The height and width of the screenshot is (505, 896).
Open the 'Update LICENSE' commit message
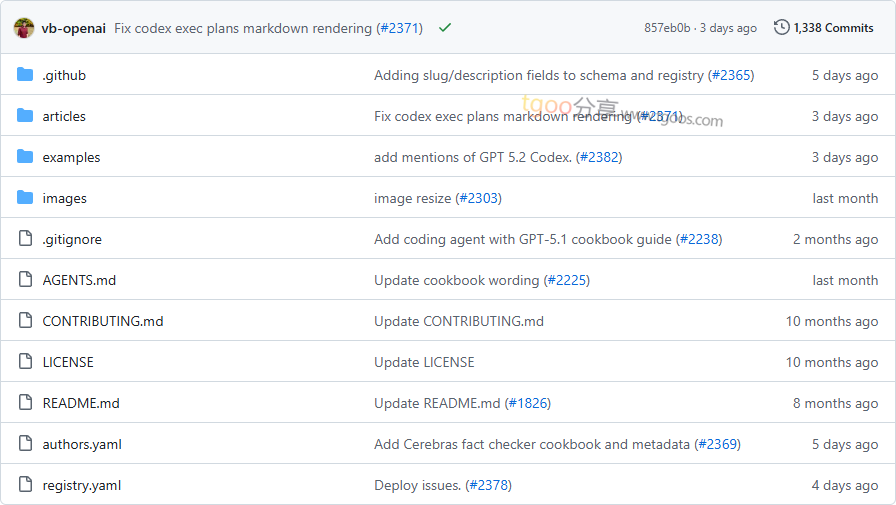pos(424,362)
